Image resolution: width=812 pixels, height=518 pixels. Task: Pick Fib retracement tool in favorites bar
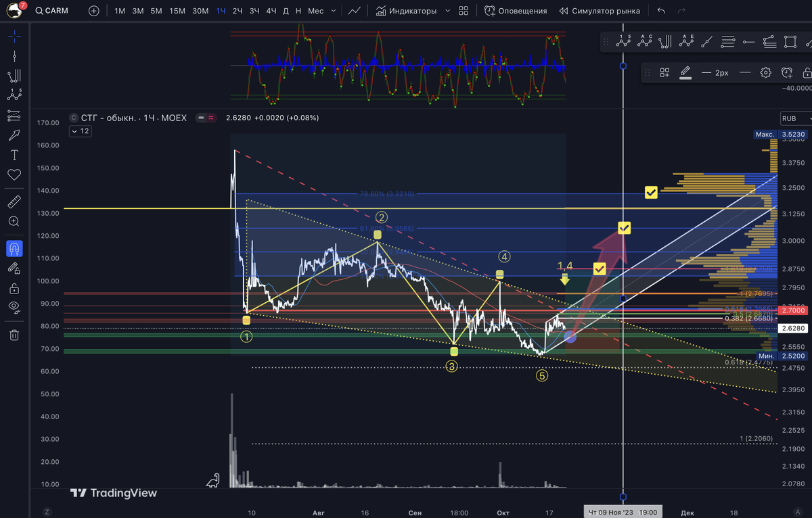[x=728, y=42]
